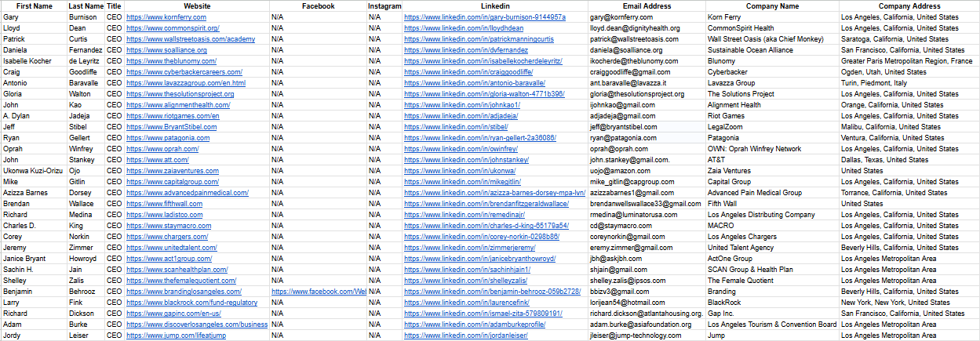Open Adam Burke's LinkedIn profile link
This screenshot has height=341, width=980.
tap(475, 324)
